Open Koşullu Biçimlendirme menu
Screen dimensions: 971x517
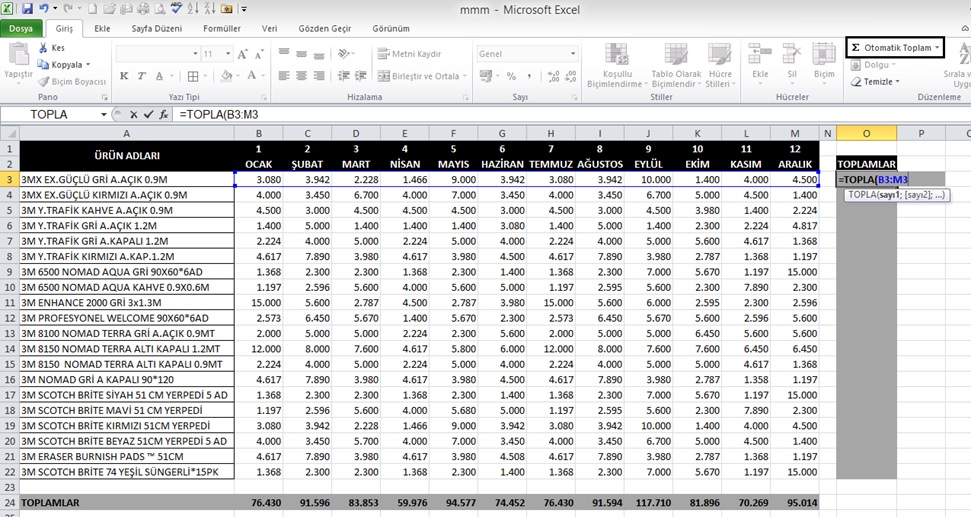617,66
